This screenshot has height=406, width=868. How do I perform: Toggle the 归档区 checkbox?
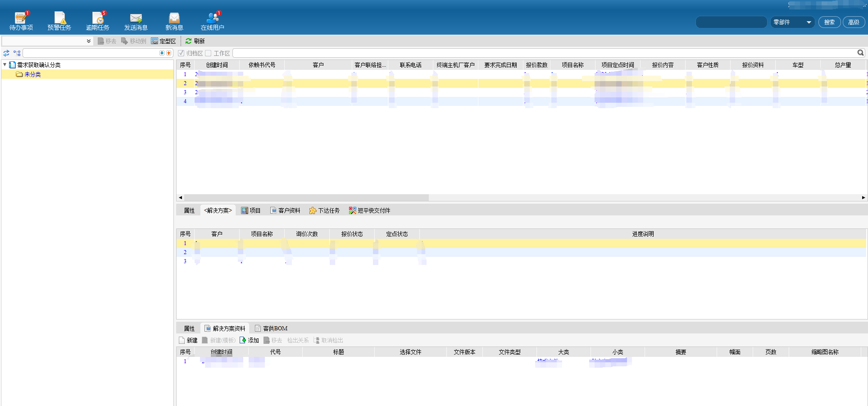click(x=181, y=53)
